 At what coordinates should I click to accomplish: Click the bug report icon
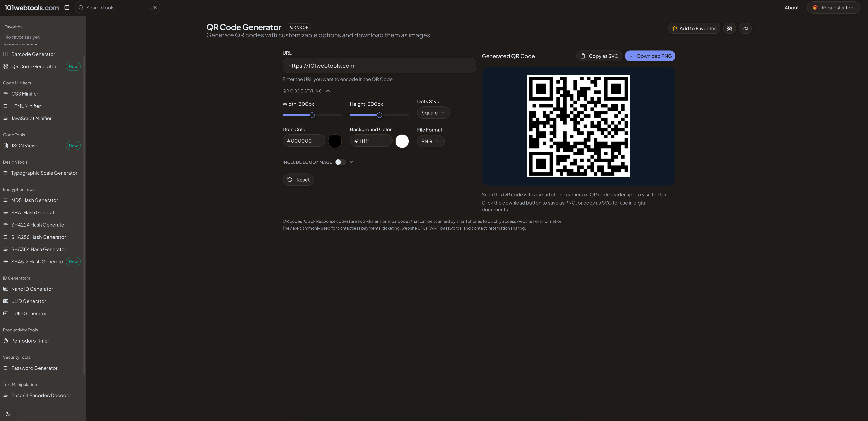[x=729, y=28]
